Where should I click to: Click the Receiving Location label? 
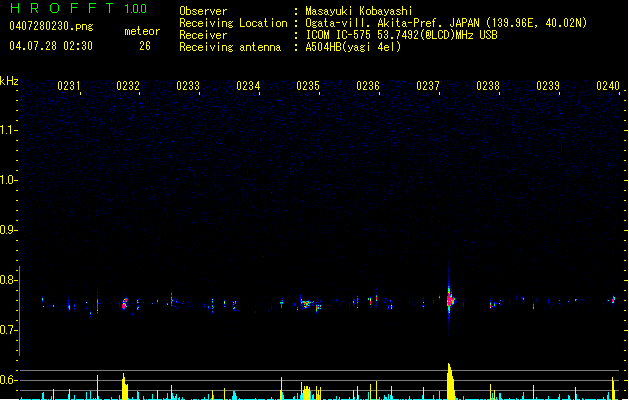[233, 23]
